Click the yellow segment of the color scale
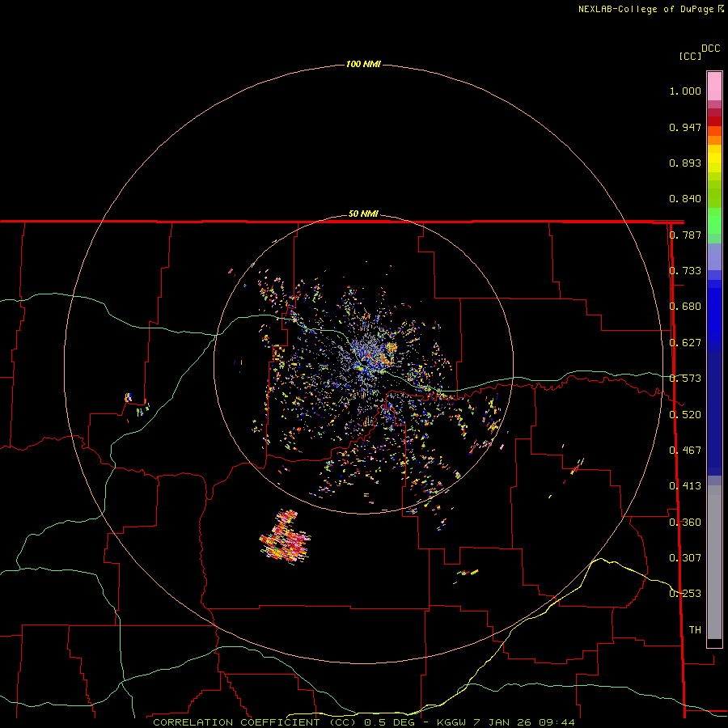 pos(714,159)
